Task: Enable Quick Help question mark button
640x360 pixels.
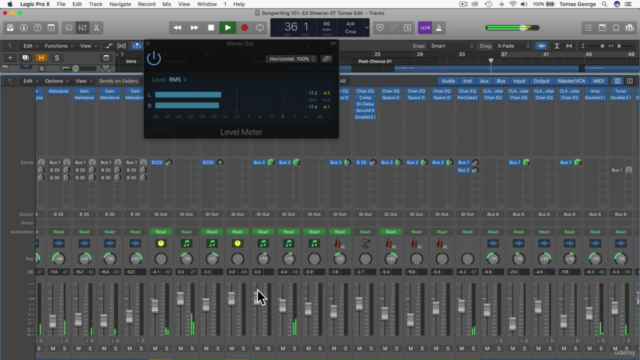Action: (38, 28)
